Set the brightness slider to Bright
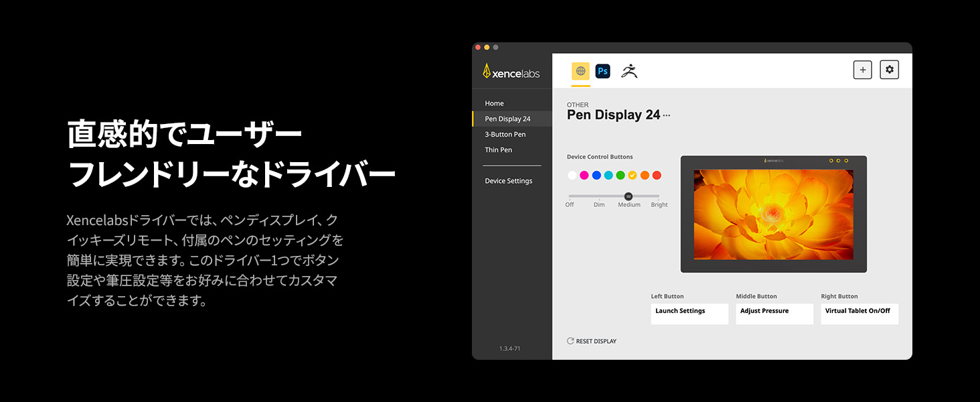 click(659, 196)
